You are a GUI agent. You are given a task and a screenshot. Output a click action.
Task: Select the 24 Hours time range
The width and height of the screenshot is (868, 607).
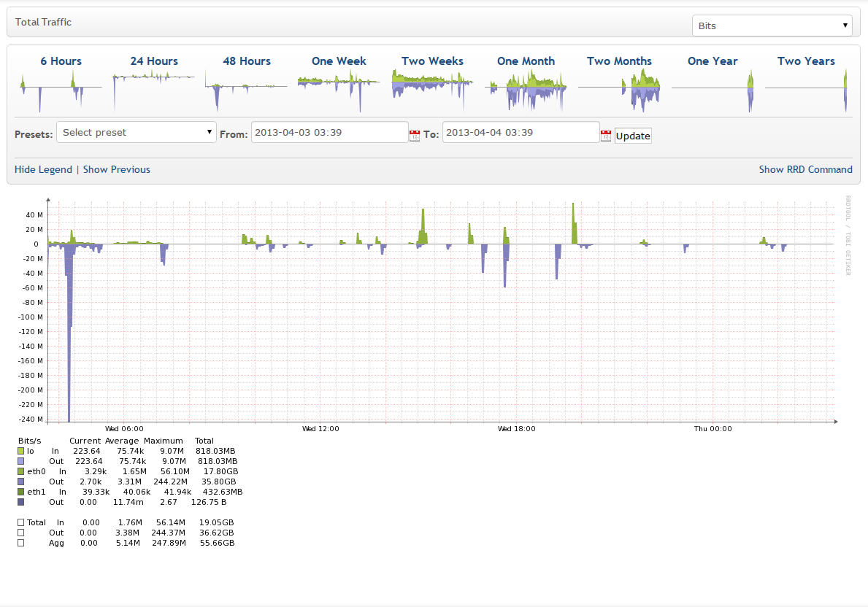coord(154,61)
